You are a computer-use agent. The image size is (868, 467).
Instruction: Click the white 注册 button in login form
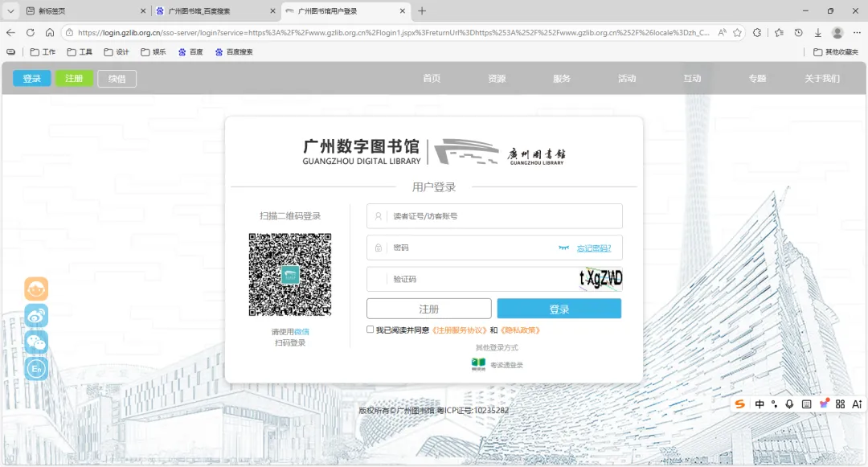429,309
